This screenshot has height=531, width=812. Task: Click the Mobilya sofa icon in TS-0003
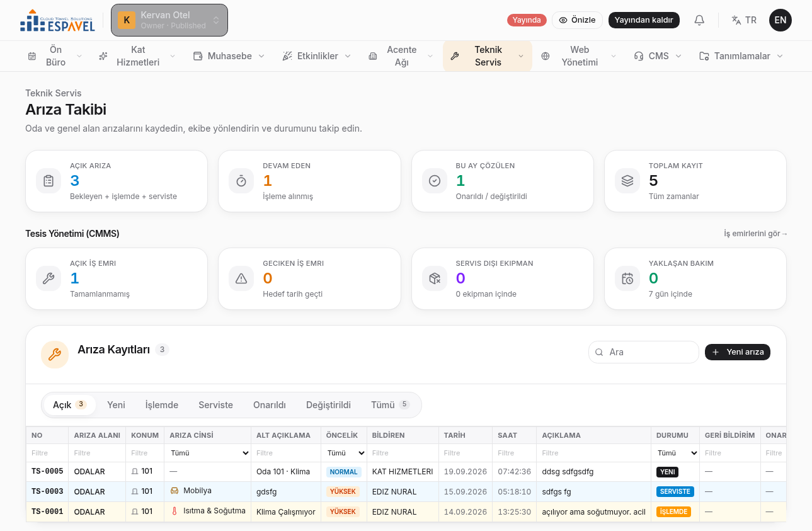[174, 491]
